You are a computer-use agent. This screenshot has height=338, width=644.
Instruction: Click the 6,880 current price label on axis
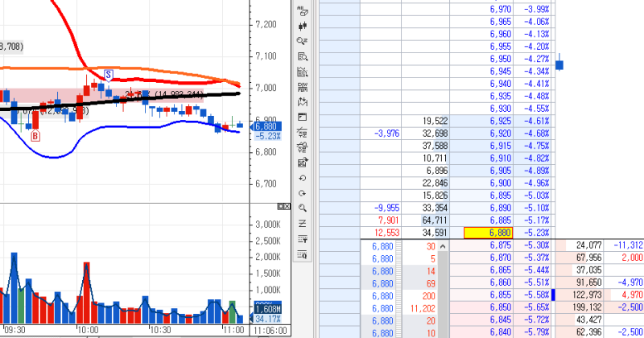point(266,126)
